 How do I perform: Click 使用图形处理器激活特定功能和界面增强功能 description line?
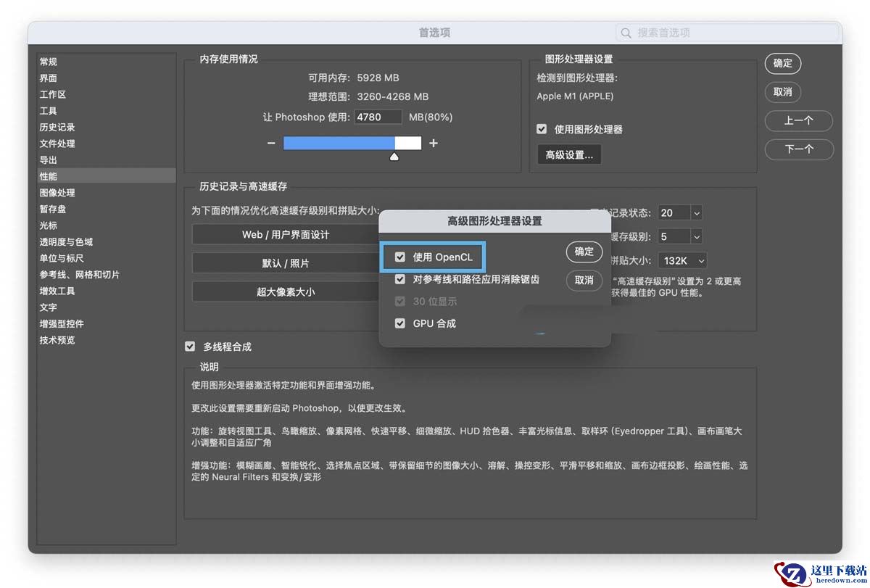point(283,386)
